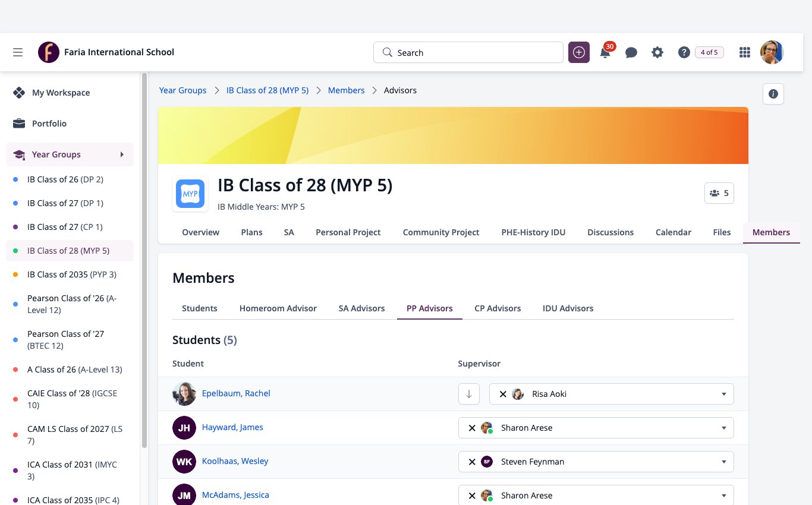Open supervisor dropdown for Hayward, James
Screen dimensions: 812x505
pos(723,428)
